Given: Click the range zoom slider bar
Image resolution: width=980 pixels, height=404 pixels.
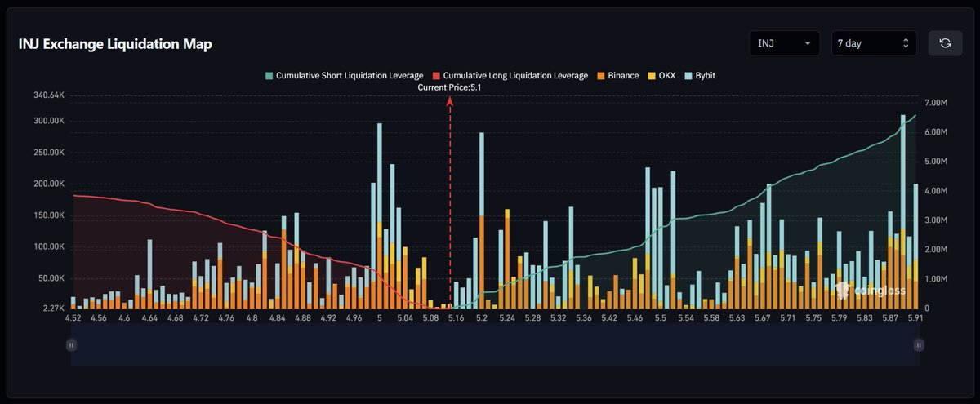Looking at the screenshot, I should click(495, 345).
